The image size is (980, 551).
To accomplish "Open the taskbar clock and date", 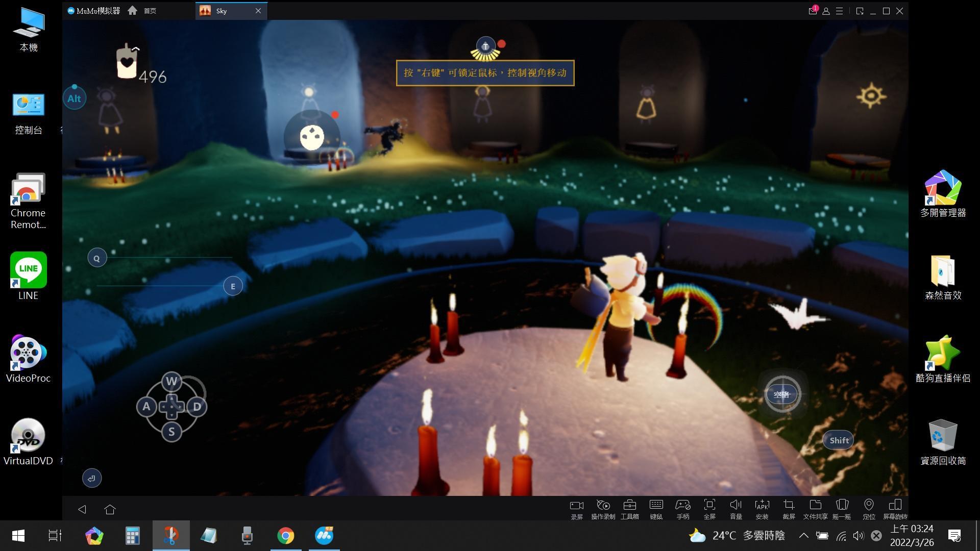I will pyautogui.click(x=912, y=536).
